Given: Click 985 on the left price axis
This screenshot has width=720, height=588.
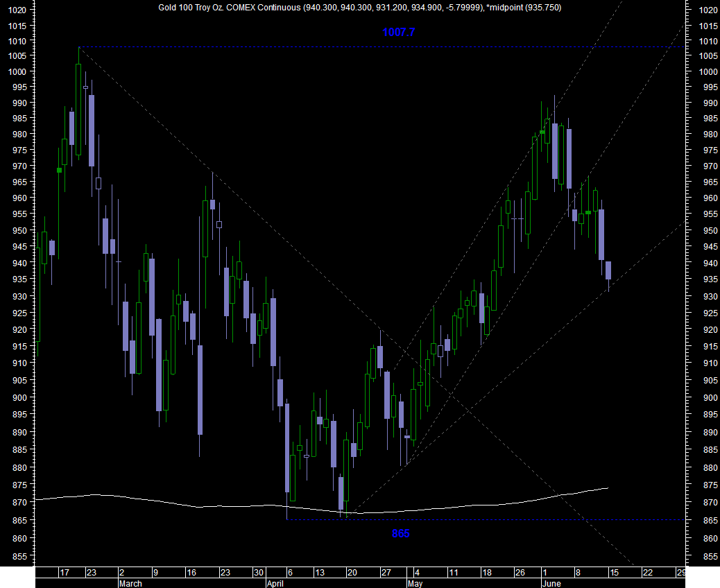Looking at the screenshot, I should point(19,119).
